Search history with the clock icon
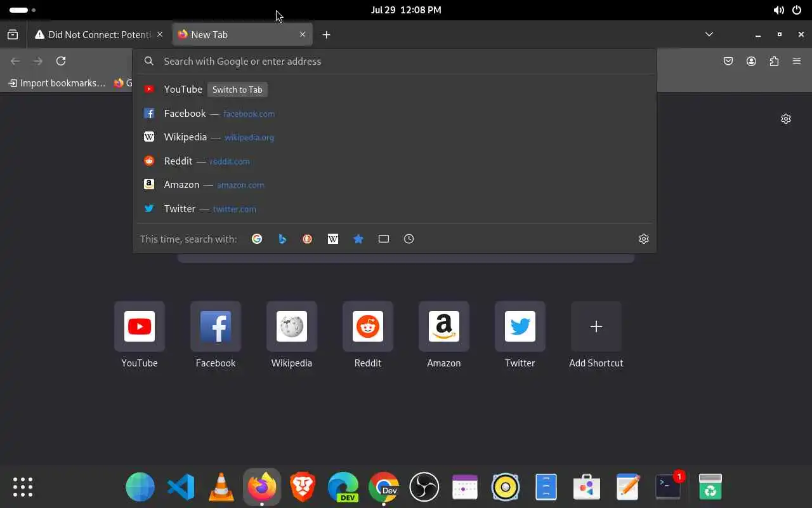Screen dimensions: 812x508 (409, 239)
